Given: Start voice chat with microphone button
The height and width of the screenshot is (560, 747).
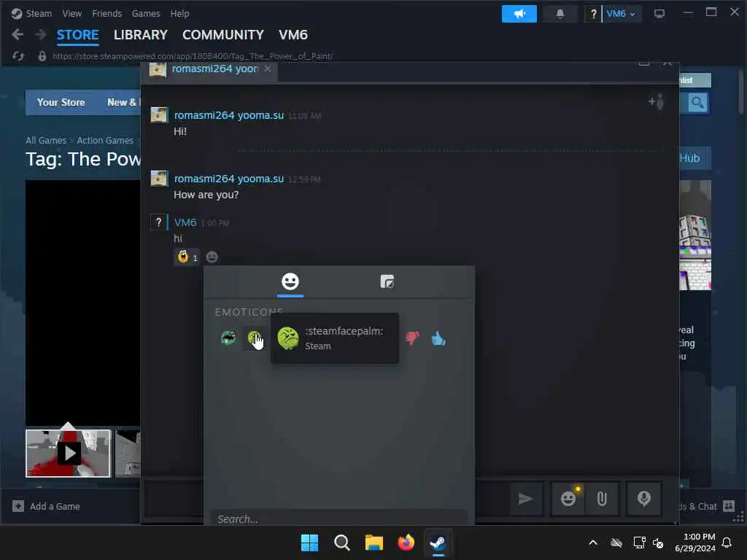Looking at the screenshot, I should [x=643, y=499].
